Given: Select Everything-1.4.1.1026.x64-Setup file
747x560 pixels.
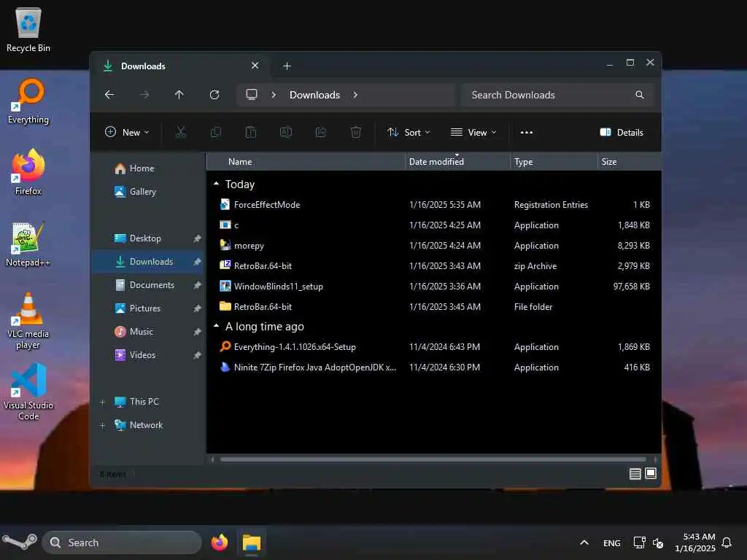Looking at the screenshot, I should 433,346.
